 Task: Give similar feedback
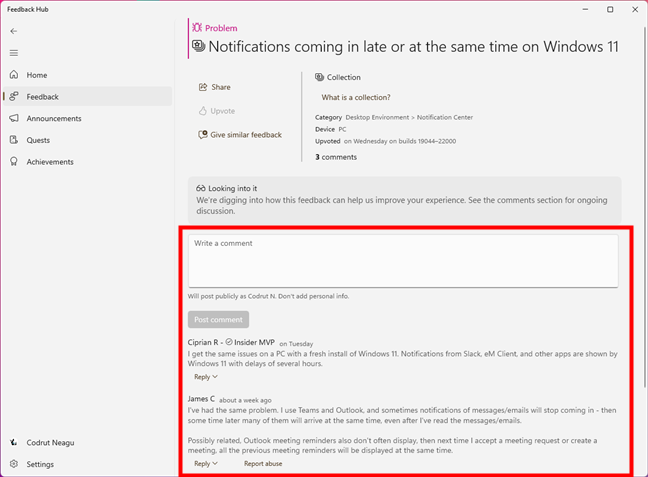pyautogui.click(x=240, y=135)
